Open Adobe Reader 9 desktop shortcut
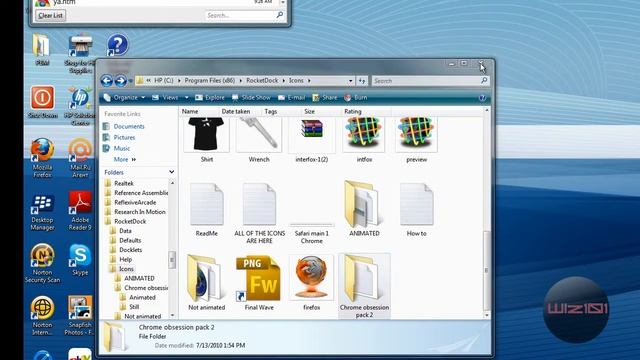Image resolution: width=640 pixels, height=360 pixels. tap(80, 211)
